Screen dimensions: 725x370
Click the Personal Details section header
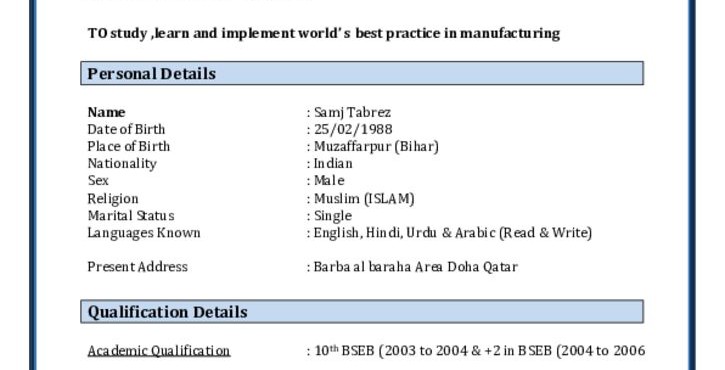[362, 73]
